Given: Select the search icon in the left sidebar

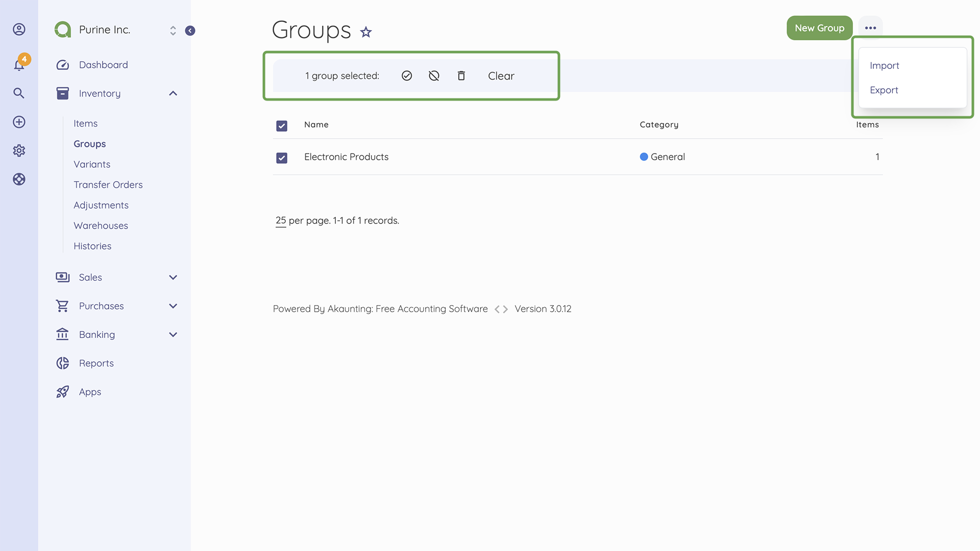Looking at the screenshot, I should pyautogui.click(x=19, y=93).
